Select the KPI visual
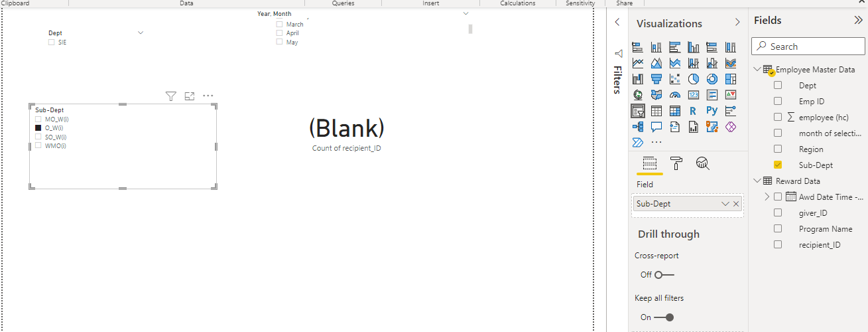Screen dimensions: 868x332 click(731, 95)
